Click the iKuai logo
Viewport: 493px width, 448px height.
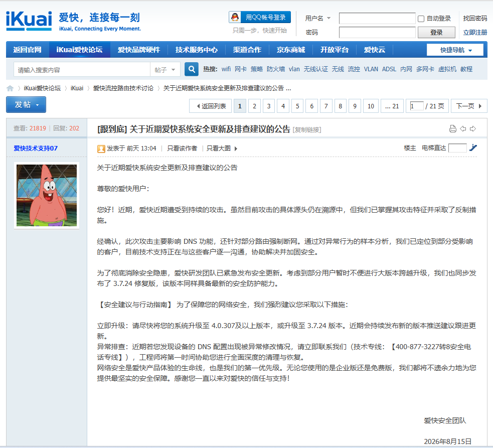pos(29,21)
